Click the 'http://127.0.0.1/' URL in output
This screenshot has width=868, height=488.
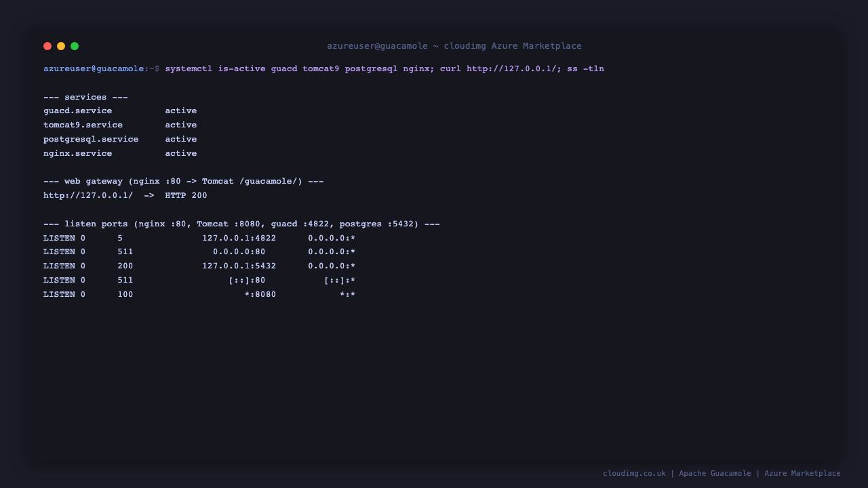click(88, 196)
